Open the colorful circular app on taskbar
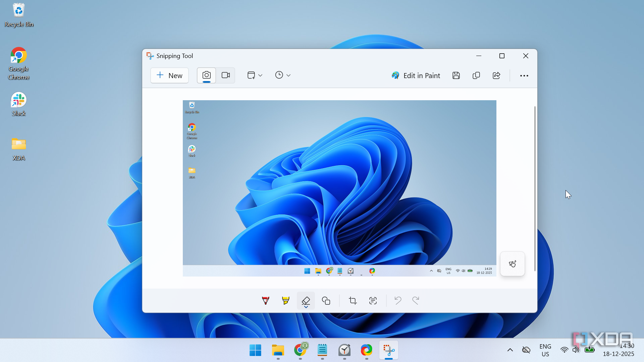 pos(367,350)
